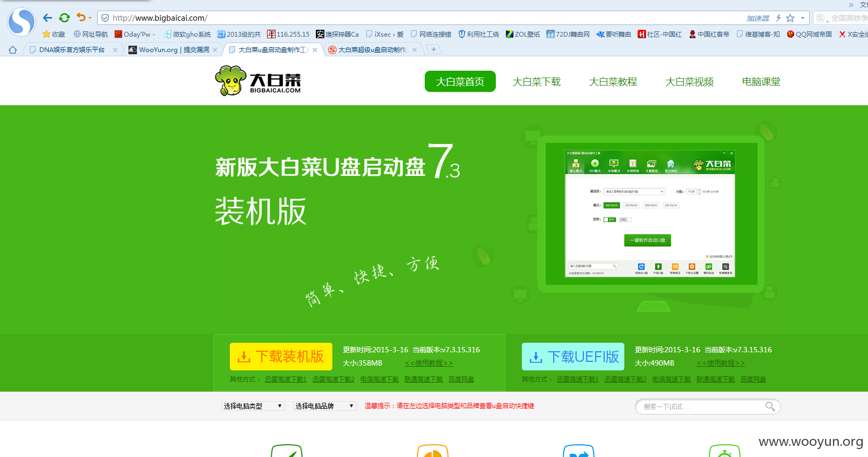
Task: Close the DNA娱乐官方娱乐平台 tab
Action: click(115, 50)
